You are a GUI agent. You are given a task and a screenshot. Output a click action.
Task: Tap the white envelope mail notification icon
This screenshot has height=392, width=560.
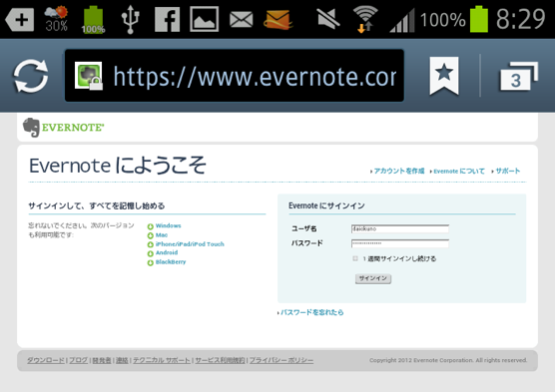[242, 19]
